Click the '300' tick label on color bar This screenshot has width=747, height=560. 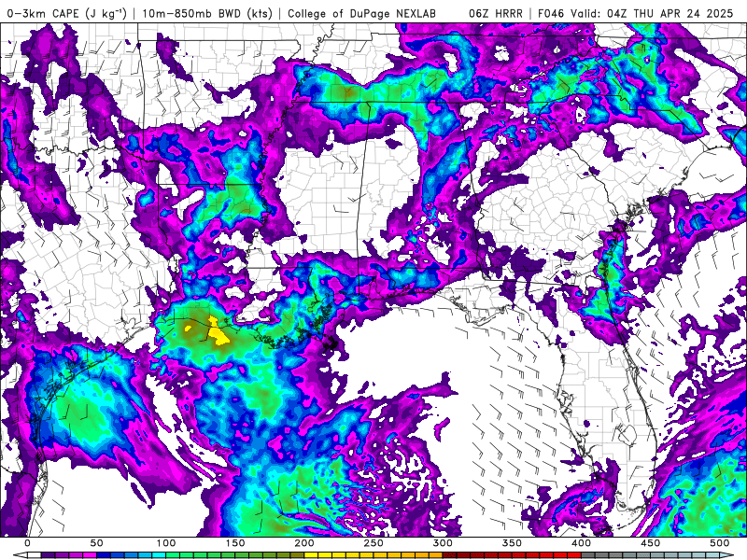tap(443, 543)
